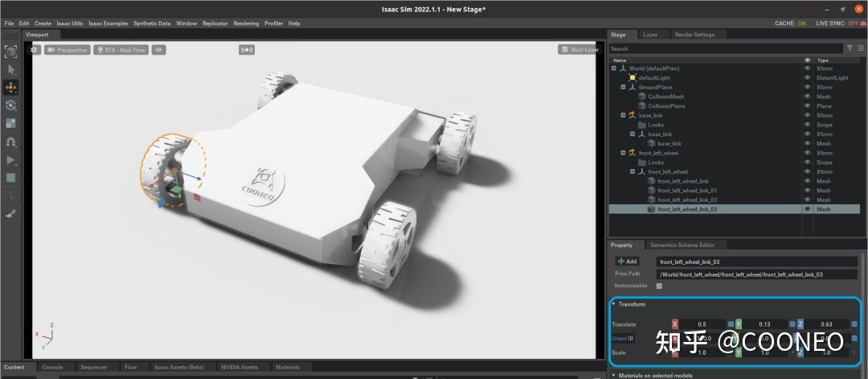Open RTX - Real-Time renderer menu

[x=121, y=50]
